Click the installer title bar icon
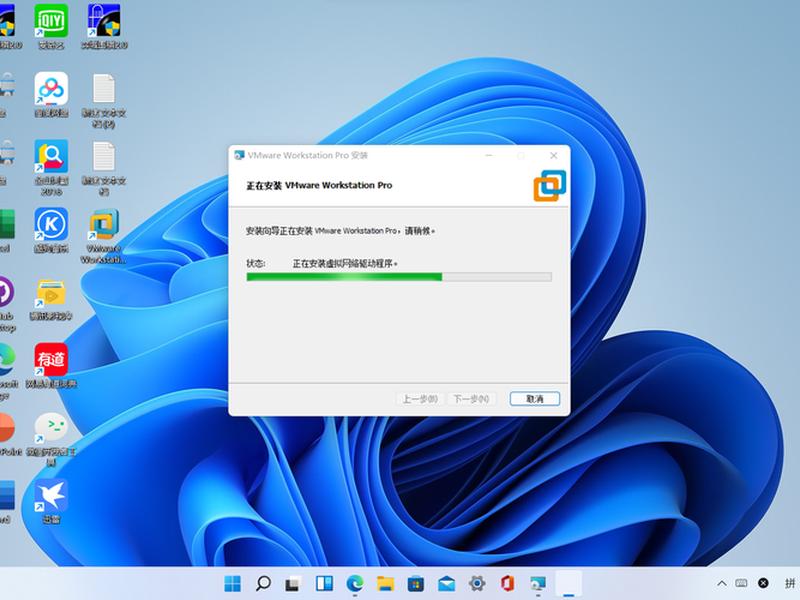The width and height of the screenshot is (800, 600). pos(239,155)
